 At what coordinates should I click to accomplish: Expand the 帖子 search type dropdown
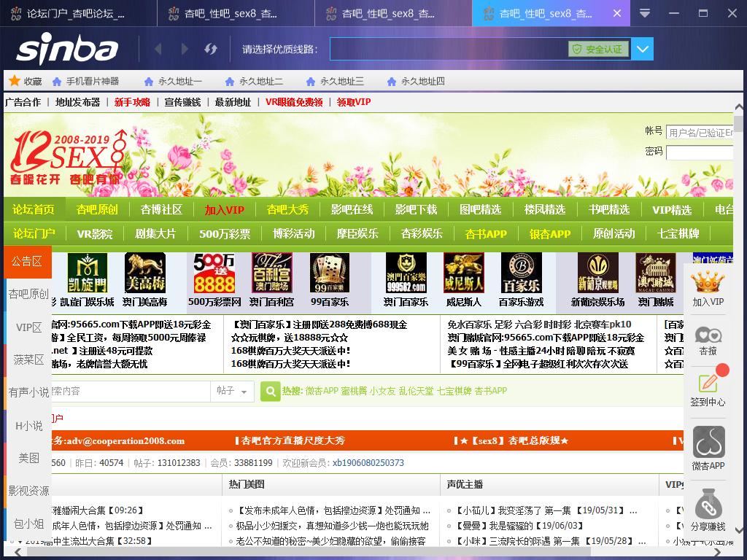coord(232,391)
